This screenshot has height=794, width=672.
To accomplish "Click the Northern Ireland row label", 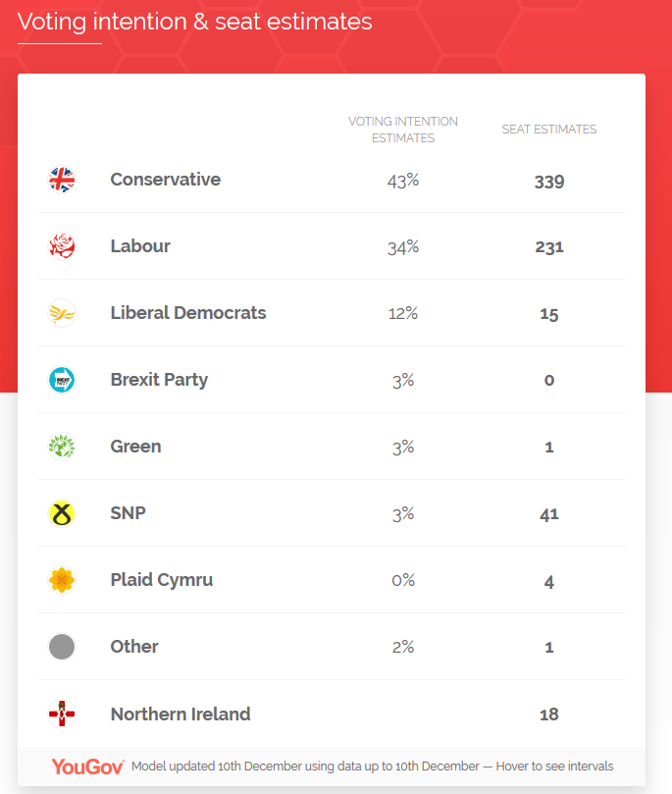I will pos(180,714).
